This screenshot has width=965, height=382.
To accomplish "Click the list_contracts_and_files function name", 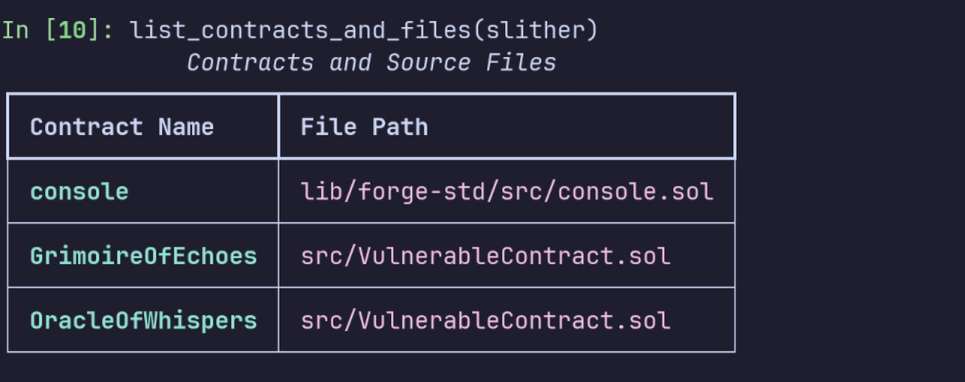I will [x=300, y=30].
